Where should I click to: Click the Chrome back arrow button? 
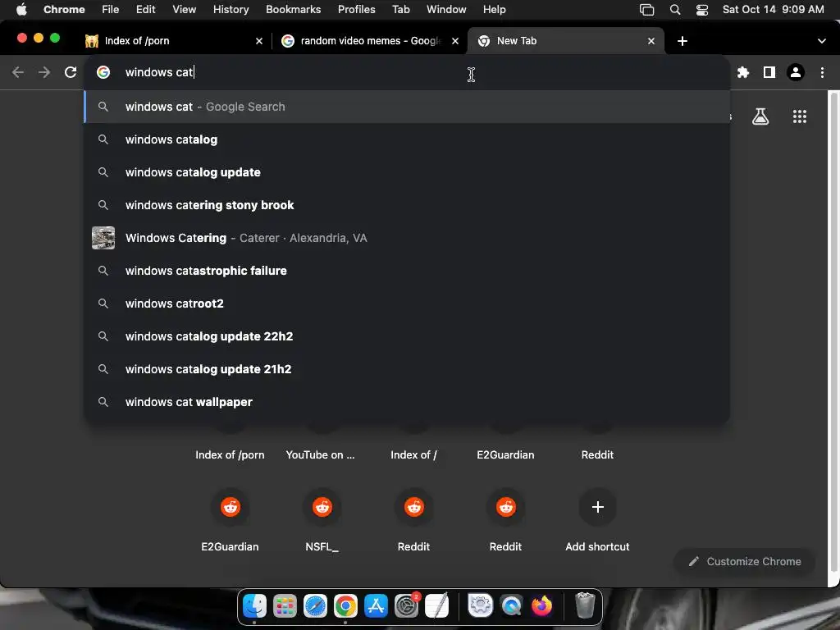pyautogui.click(x=18, y=72)
